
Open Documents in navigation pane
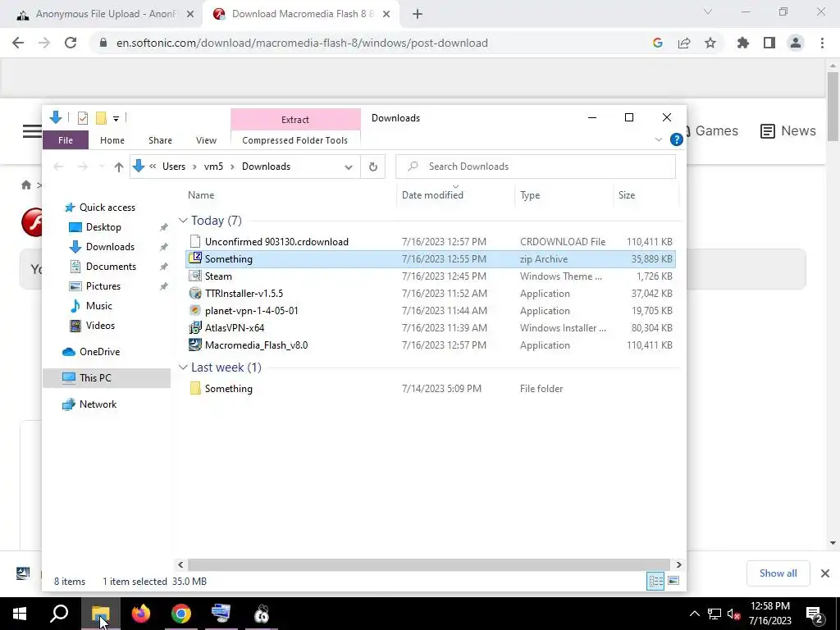click(x=111, y=267)
